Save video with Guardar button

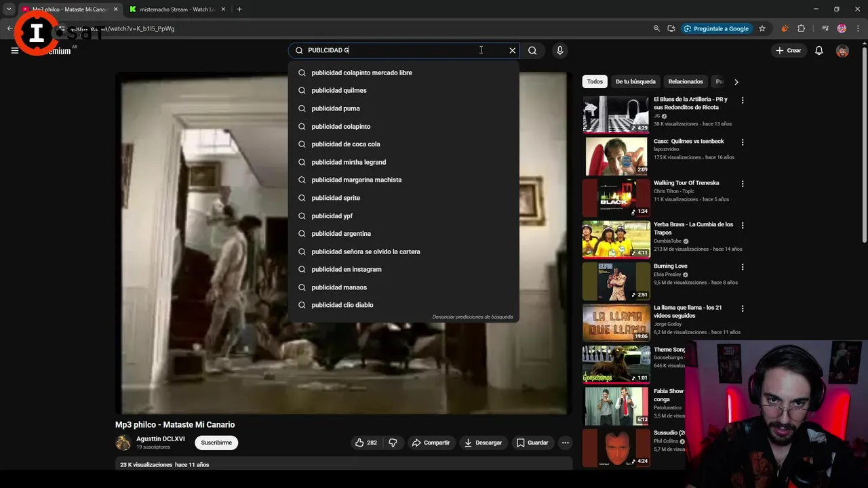(x=532, y=443)
